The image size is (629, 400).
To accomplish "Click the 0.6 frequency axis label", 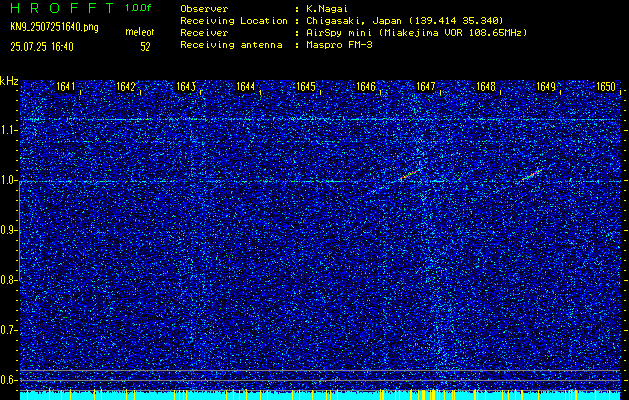I will coord(8,380).
